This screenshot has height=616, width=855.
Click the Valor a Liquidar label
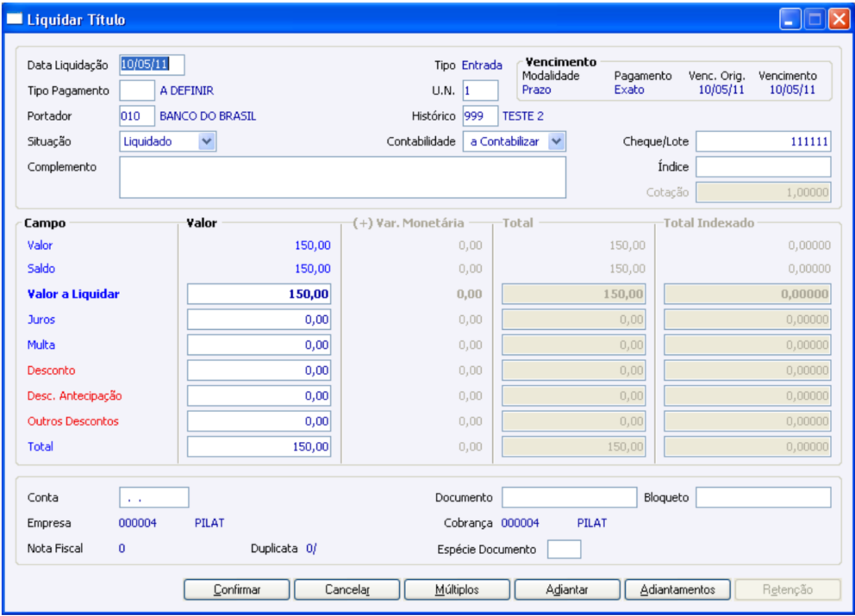[x=73, y=294]
